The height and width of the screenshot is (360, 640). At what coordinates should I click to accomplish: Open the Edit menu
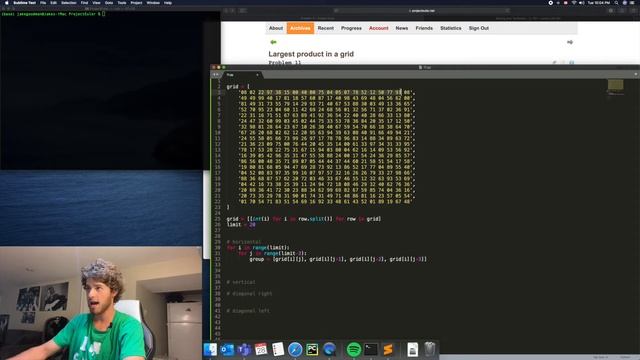[53, 3]
